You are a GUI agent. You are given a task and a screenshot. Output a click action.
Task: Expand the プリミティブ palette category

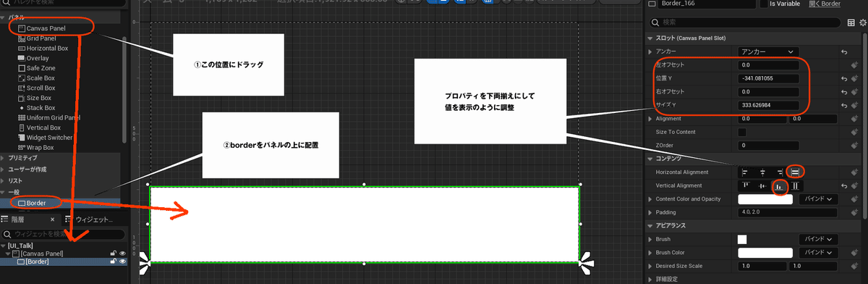[3, 158]
